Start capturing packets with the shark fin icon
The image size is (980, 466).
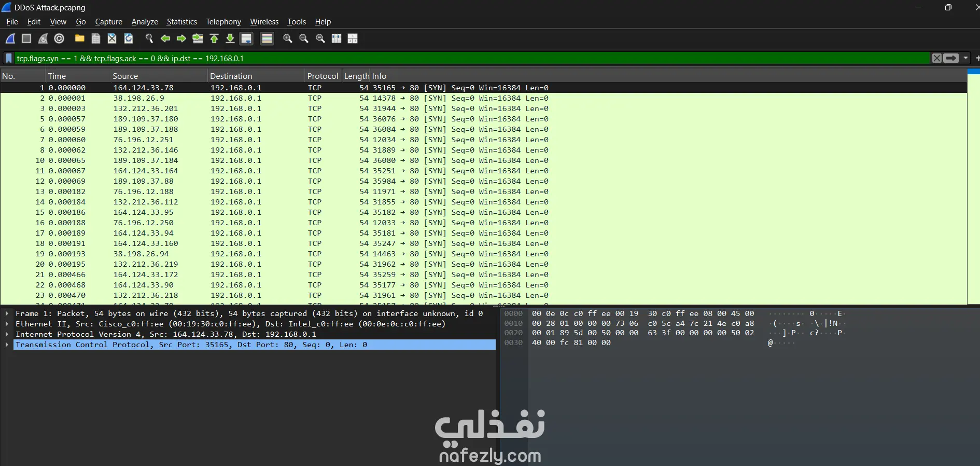pos(10,38)
